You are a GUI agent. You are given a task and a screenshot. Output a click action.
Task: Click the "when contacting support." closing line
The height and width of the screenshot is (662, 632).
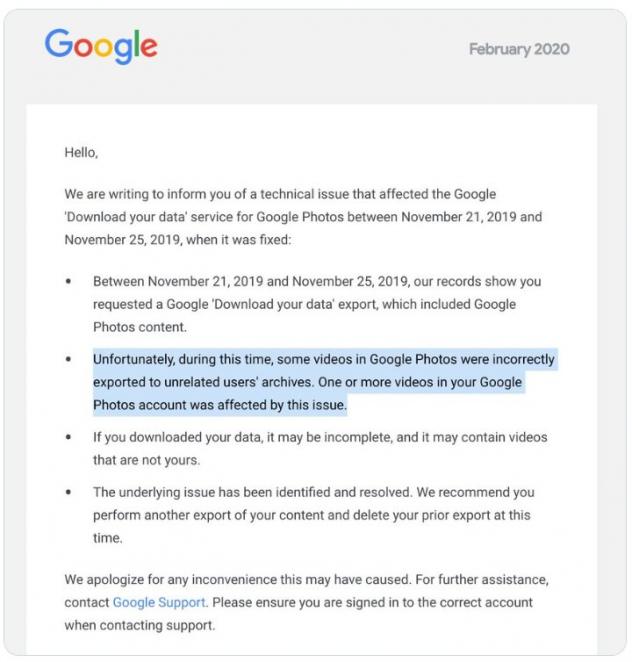click(x=140, y=625)
